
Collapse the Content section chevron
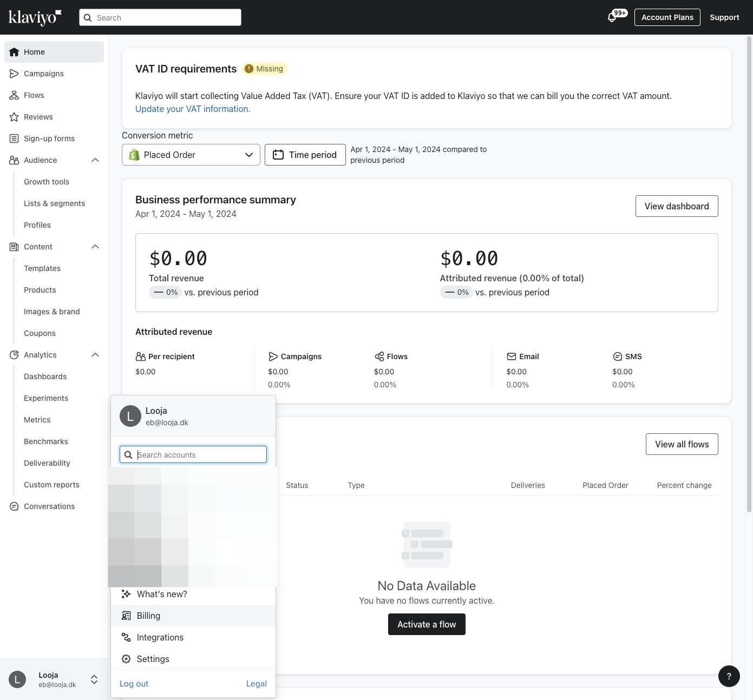pos(95,247)
